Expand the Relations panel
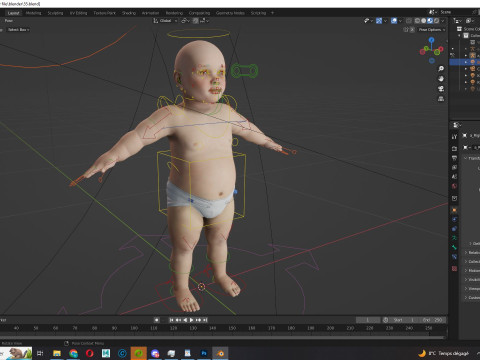This screenshot has width=480, height=360. click(472, 252)
